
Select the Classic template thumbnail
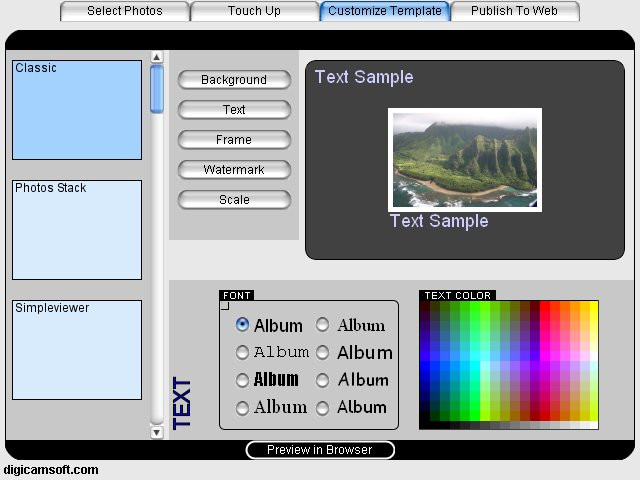point(77,110)
